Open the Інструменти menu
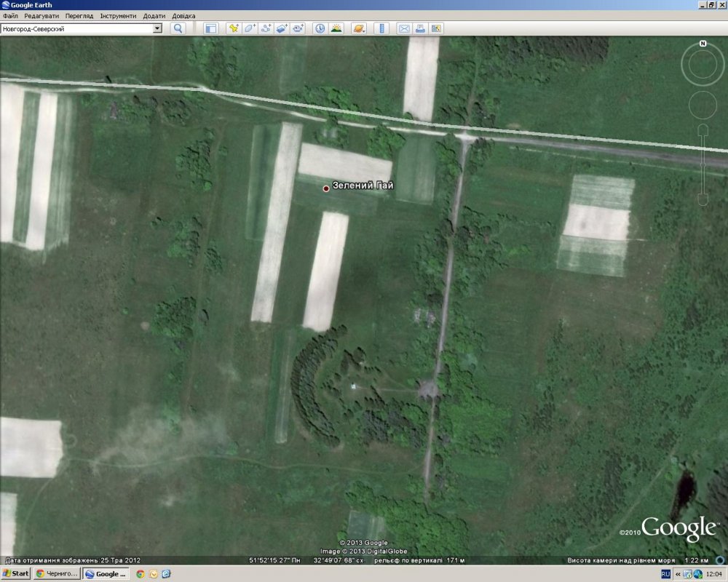The height and width of the screenshot is (582, 728). click(x=119, y=16)
